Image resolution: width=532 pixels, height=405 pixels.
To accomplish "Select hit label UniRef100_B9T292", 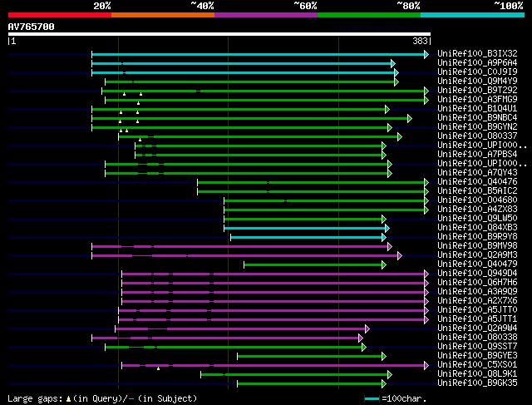I will pyautogui.click(x=477, y=91).
